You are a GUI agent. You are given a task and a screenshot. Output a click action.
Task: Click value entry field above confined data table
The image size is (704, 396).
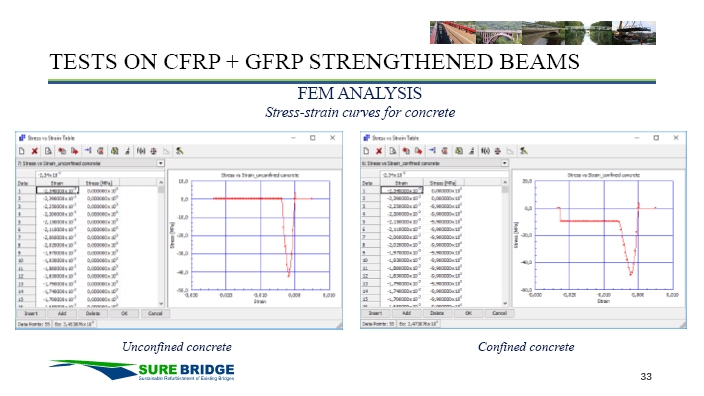(444, 174)
